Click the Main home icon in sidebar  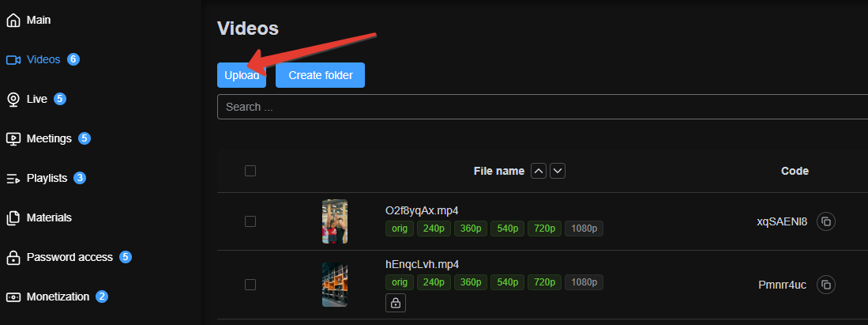(x=13, y=21)
